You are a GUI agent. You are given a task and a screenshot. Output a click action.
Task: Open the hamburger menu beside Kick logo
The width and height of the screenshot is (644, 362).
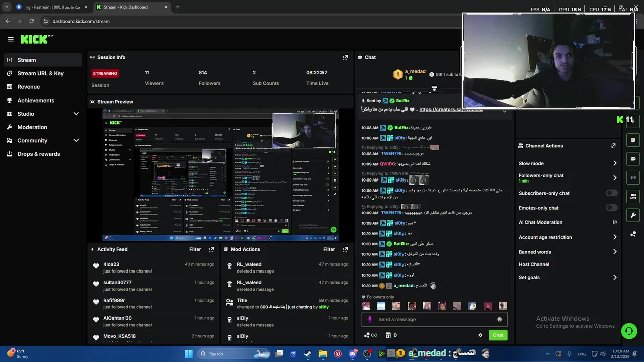coord(11,39)
